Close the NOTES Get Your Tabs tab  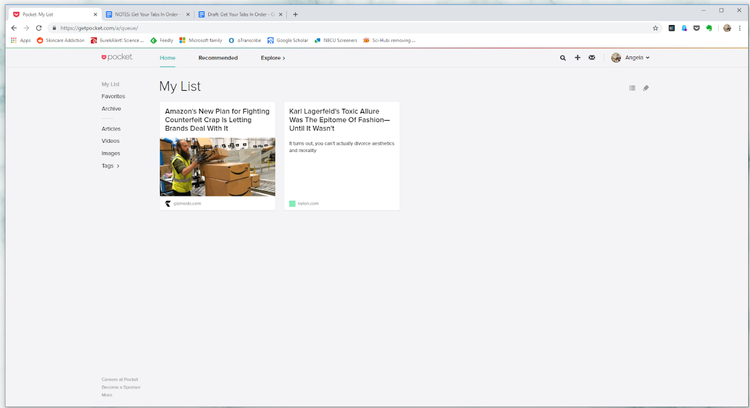pyautogui.click(x=188, y=14)
